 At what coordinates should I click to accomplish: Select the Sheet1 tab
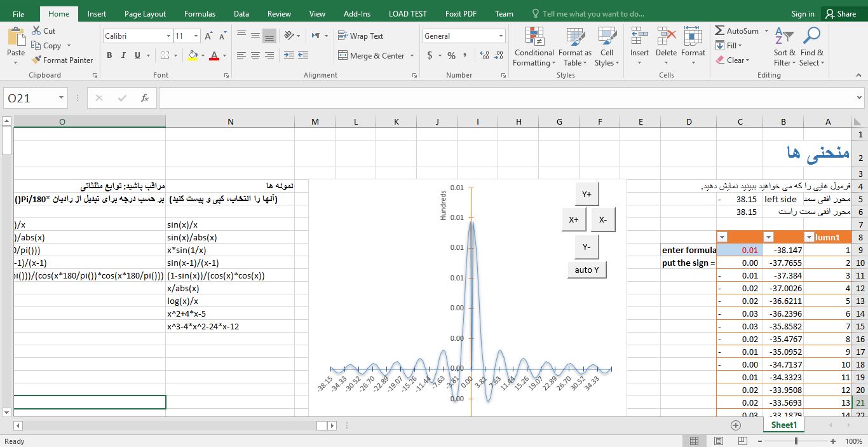(783, 425)
